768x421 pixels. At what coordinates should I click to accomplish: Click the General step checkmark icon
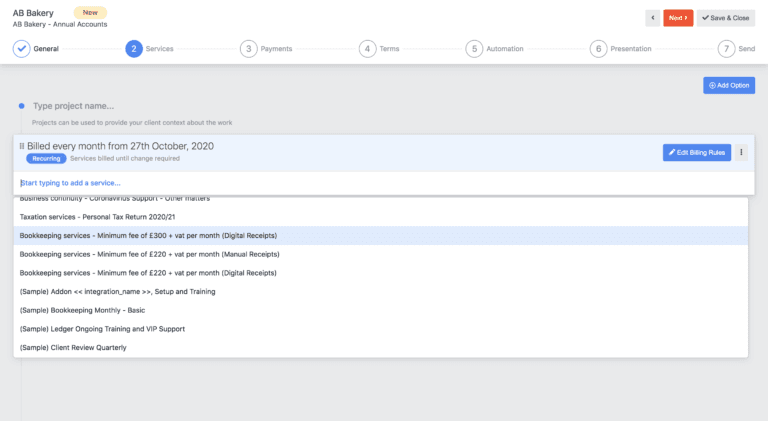coord(21,48)
